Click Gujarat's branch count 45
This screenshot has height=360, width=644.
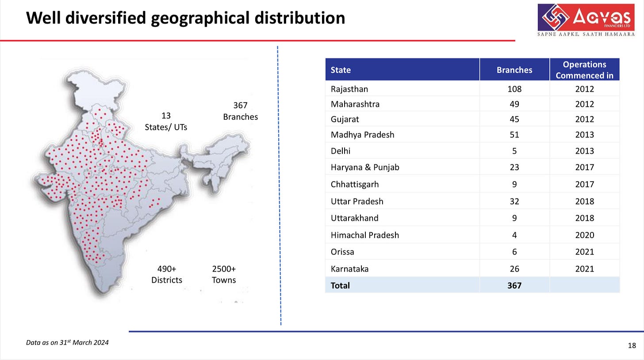tap(514, 119)
